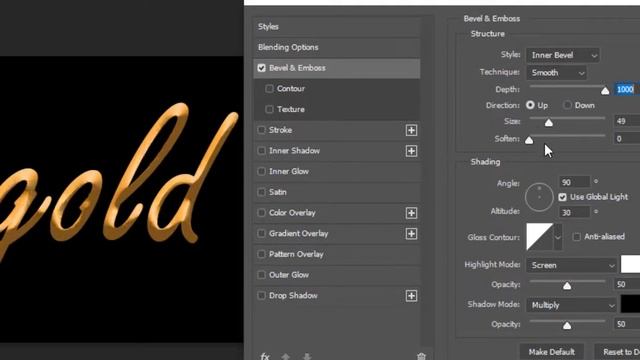
Task: Open the Style dropdown showing Inner Bevel
Action: pyautogui.click(x=563, y=55)
